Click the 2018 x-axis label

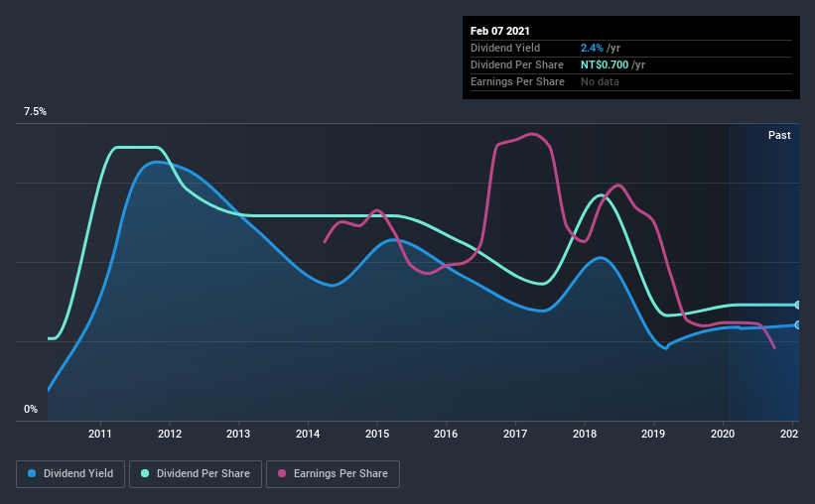pos(585,434)
